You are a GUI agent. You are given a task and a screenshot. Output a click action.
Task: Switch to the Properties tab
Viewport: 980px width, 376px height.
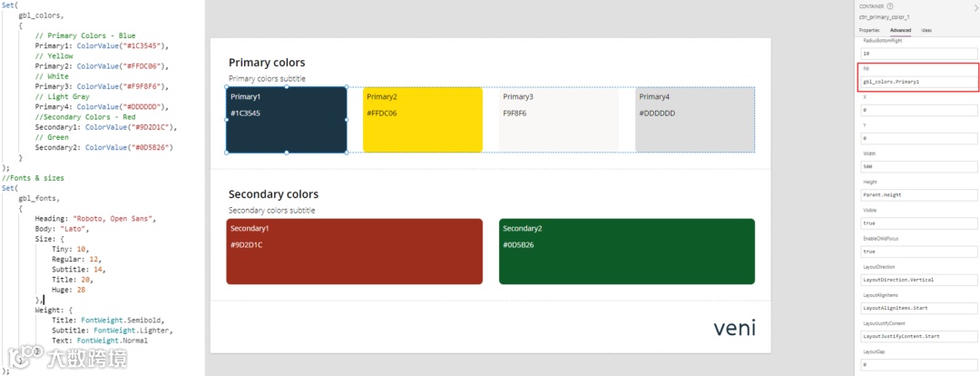click(869, 30)
